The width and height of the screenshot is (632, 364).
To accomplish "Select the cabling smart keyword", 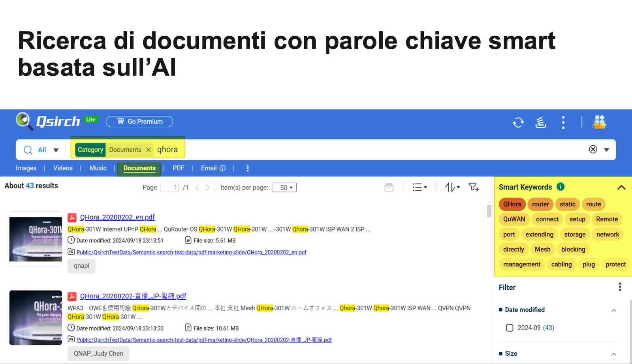I will tap(561, 265).
